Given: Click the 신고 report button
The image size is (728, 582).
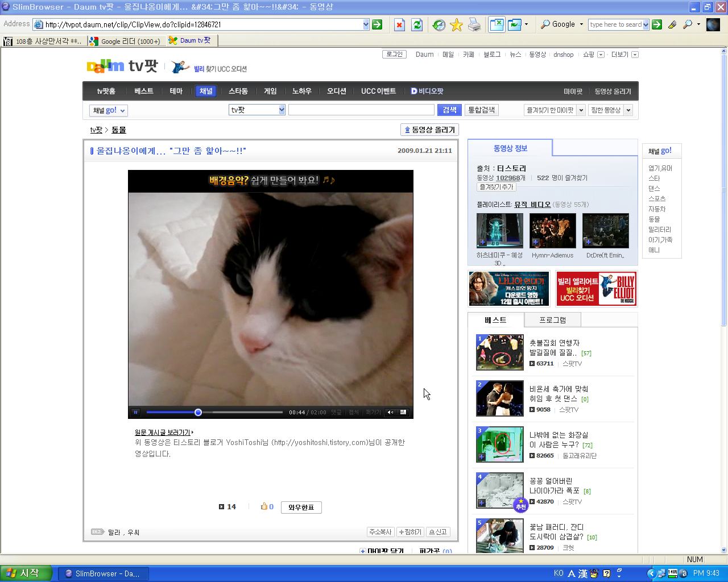Looking at the screenshot, I should click(x=438, y=532).
